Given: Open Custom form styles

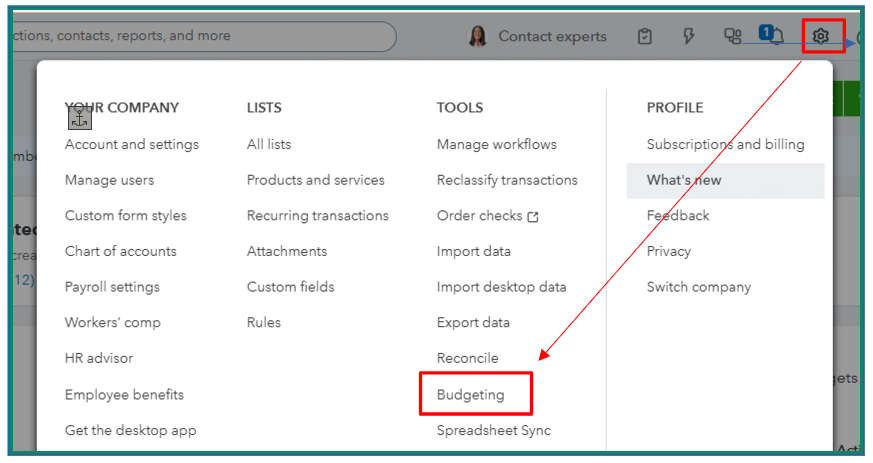Looking at the screenshot, I should click(125, 216).
